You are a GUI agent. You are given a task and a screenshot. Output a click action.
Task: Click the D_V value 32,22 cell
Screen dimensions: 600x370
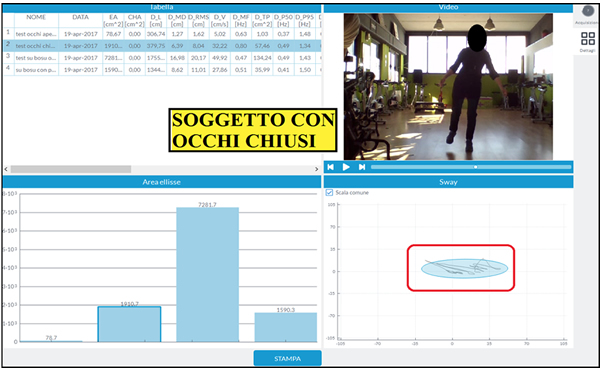[x=220, y=46]
